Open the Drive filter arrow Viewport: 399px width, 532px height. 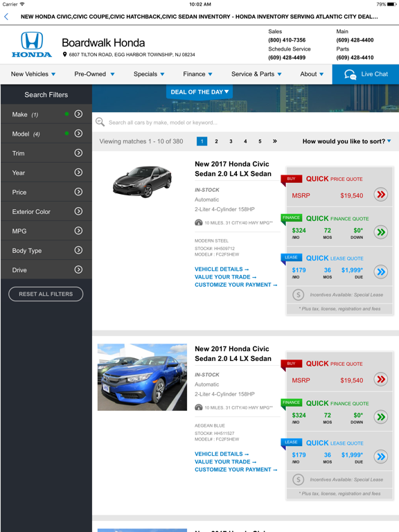point(78,269)
